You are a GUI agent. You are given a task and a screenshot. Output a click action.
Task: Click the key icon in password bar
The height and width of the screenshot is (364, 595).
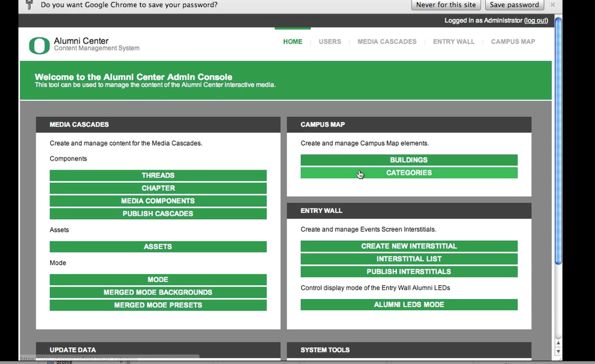(29, 5)
